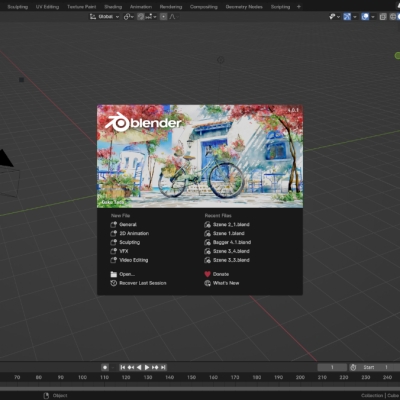The width and height of the screenshot is (400, 400).
Task: Open the Geometry Nodes workspace tab
Action: [x=244, y=7]
